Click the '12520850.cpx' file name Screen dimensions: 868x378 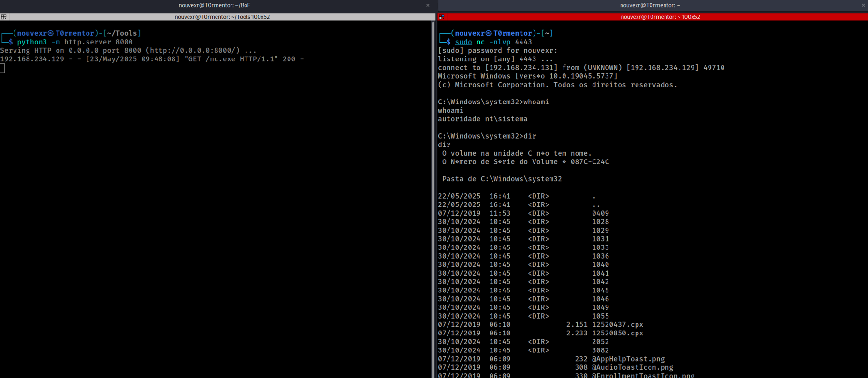[618, 334]
